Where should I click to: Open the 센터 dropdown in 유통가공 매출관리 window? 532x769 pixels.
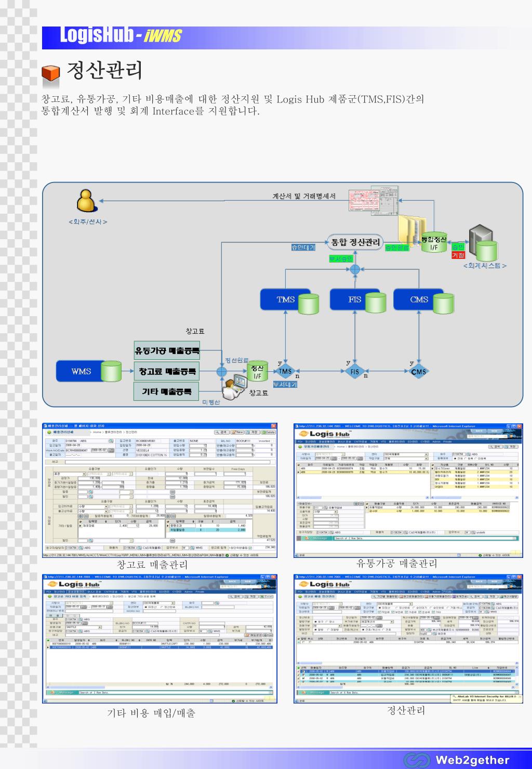click(406, 454)
